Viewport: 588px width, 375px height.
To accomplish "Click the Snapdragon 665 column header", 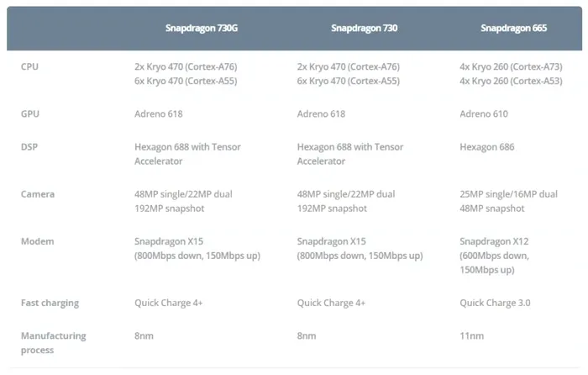I will pos(514,28).
